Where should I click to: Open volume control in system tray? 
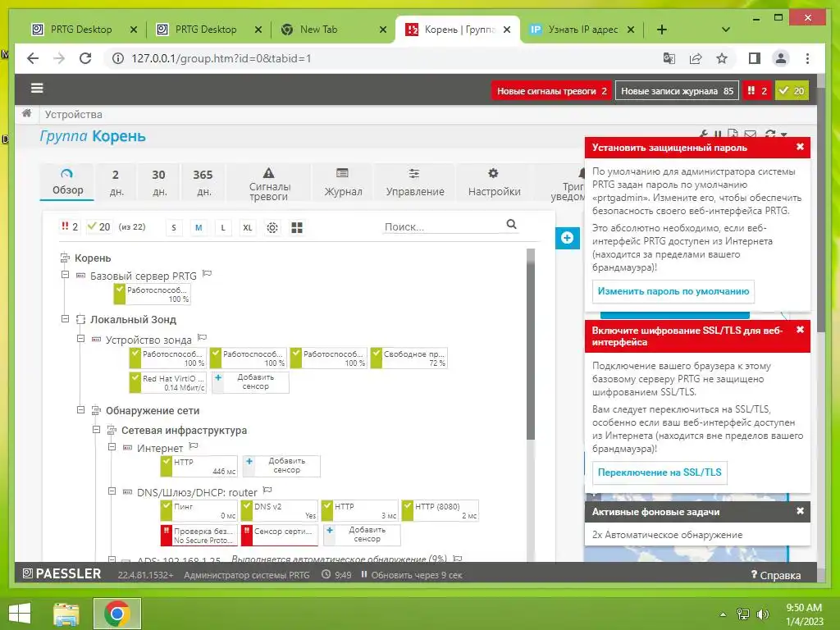tap(762, 614)
